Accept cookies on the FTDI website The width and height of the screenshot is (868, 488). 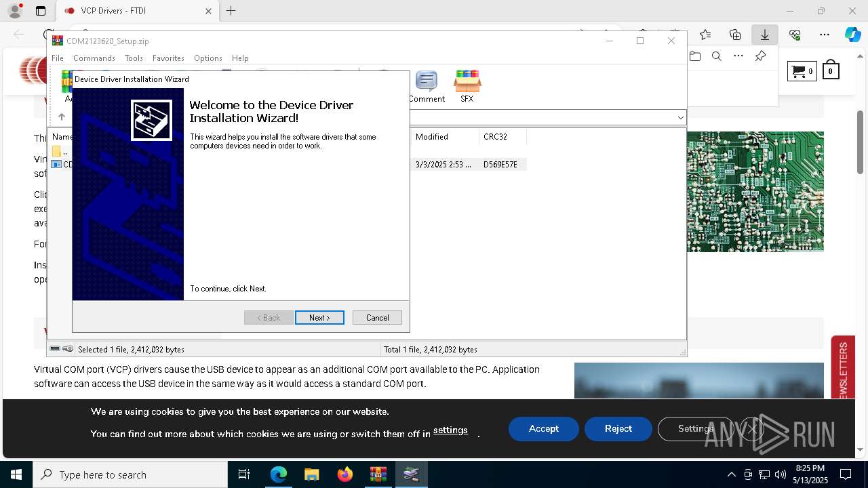coord(544,429)
